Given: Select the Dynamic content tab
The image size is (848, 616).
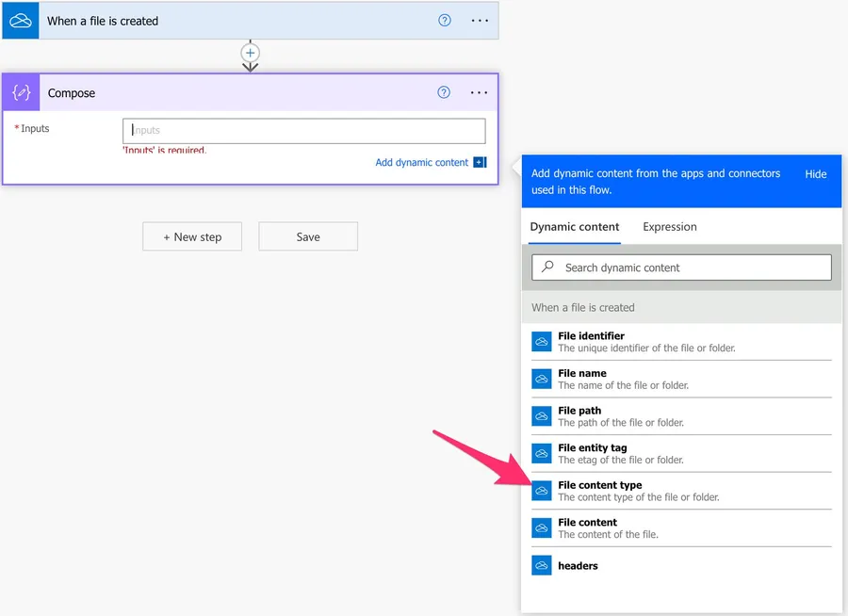Looking at the screenshot, I should 574,227.
